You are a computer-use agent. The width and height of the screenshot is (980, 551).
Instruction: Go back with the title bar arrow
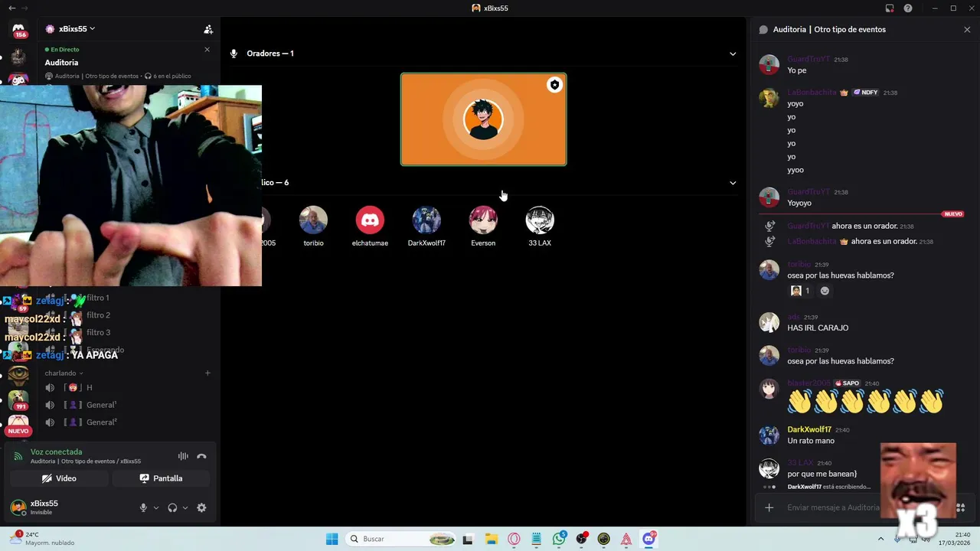click(x=11, y=8)
